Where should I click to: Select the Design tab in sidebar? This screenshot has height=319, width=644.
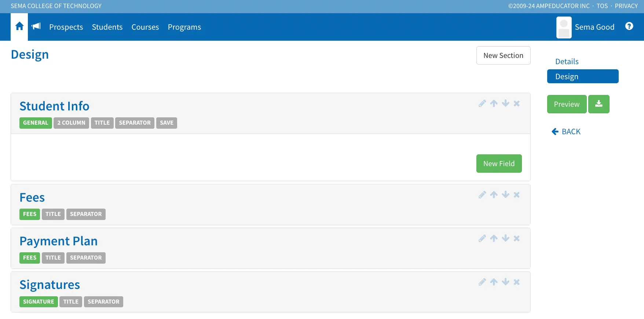[583, 76]
